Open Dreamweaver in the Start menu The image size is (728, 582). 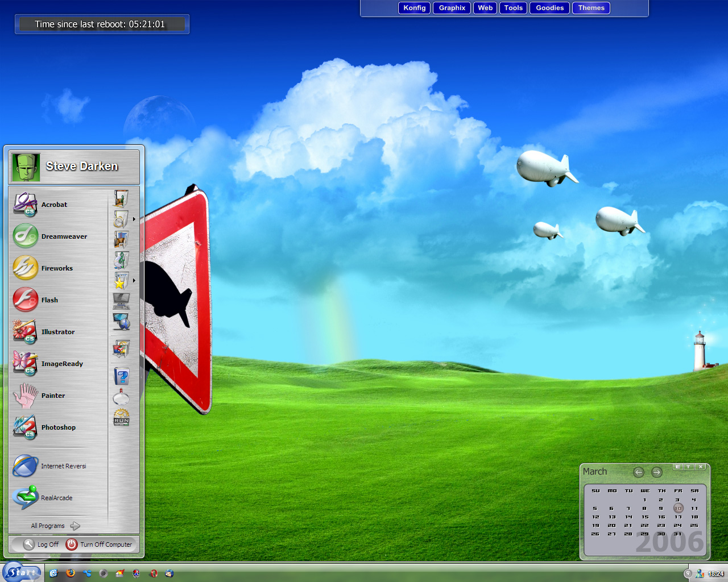point(59,236)
